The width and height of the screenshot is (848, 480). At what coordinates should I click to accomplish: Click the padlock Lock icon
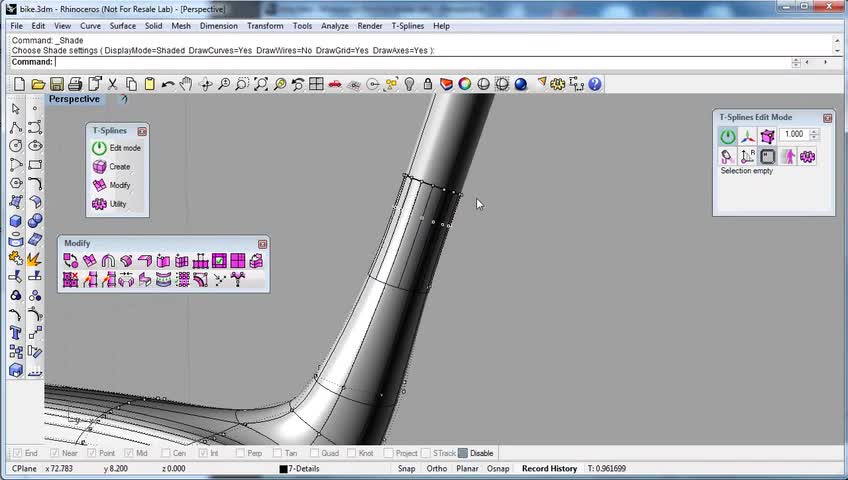428,84
